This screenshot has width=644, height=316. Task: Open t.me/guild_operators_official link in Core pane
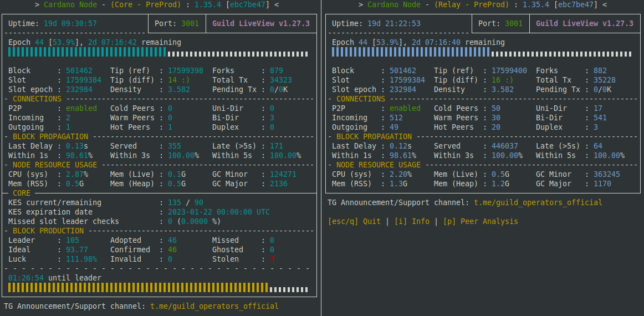pos(214,306)
